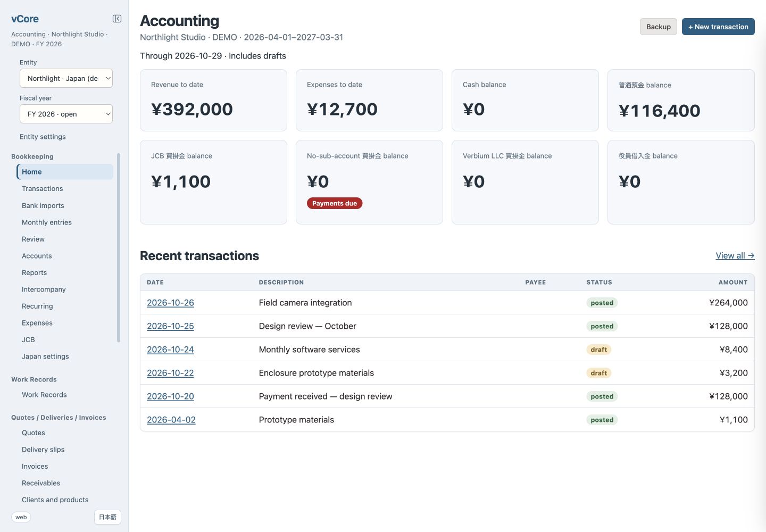Click the Revenue to date card
This screenshot has height=532, width=766.
(x=213, y=100)
